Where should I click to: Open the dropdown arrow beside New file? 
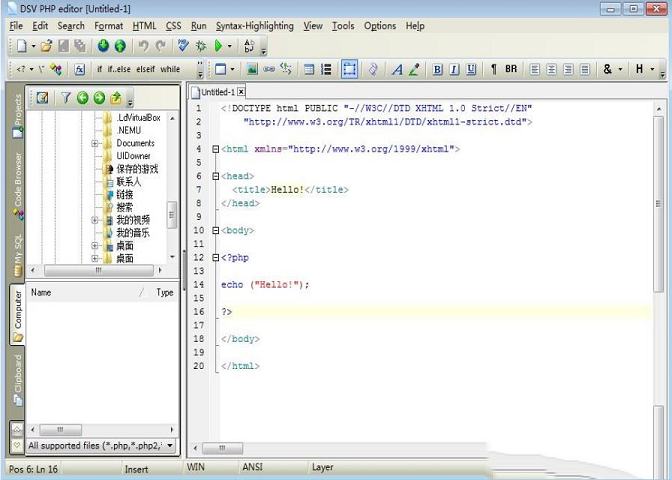tap(33, 45)
